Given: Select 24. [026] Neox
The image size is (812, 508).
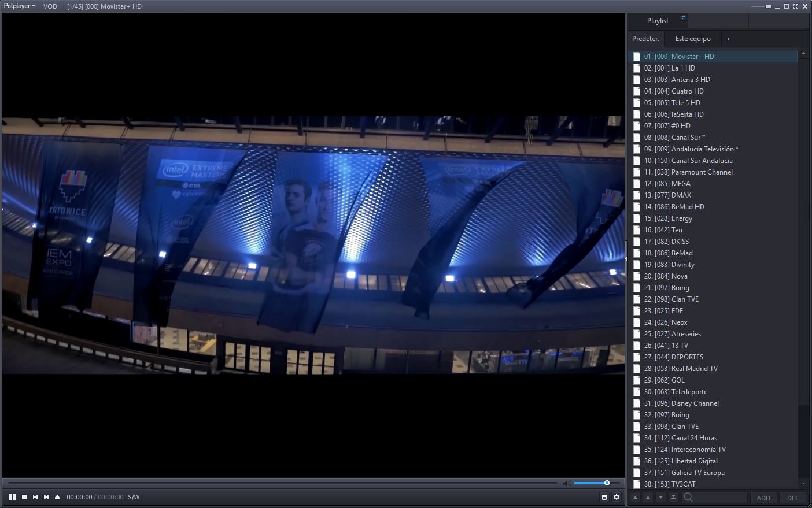Looking at the screenshot, I should pyautogui.click(x=713, y=322).
